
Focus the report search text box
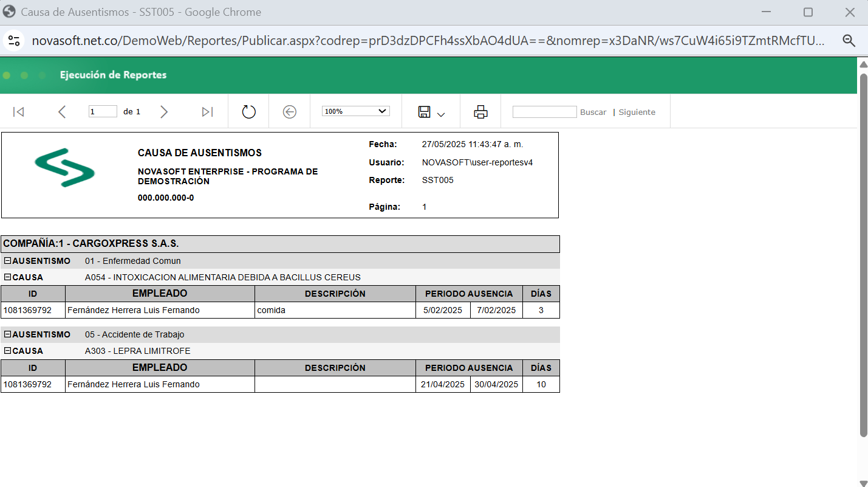coord(544,112)
